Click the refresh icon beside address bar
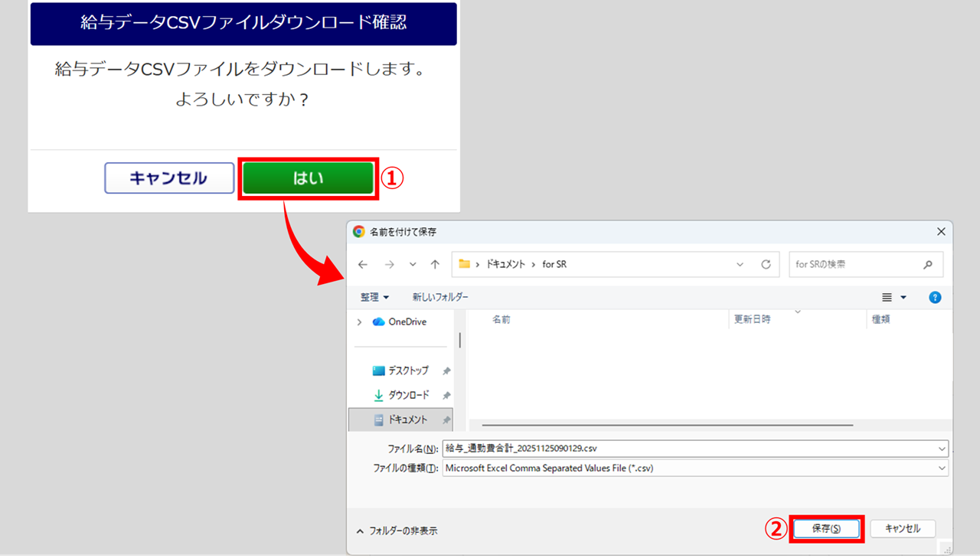Screen dimensions: 980x558 765,264
